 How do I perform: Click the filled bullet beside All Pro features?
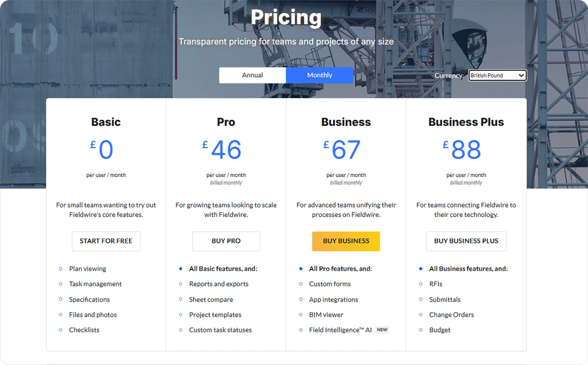point(300,268)
